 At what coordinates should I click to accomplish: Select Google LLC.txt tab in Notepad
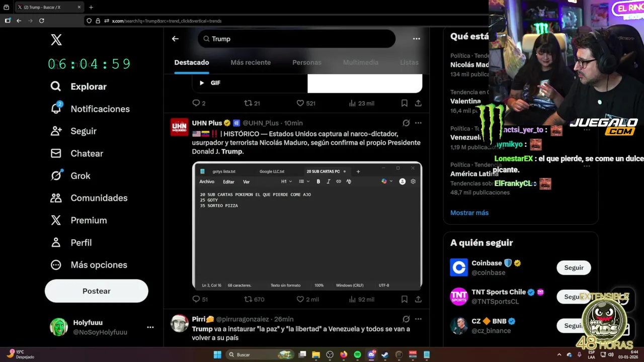tap(272, 171)
